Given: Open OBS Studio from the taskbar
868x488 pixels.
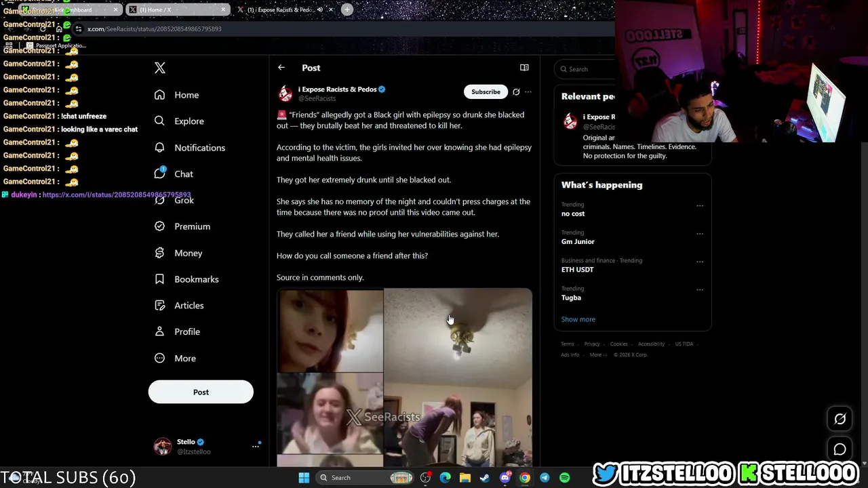Looking at the screenshot, I should click(425, 478).
